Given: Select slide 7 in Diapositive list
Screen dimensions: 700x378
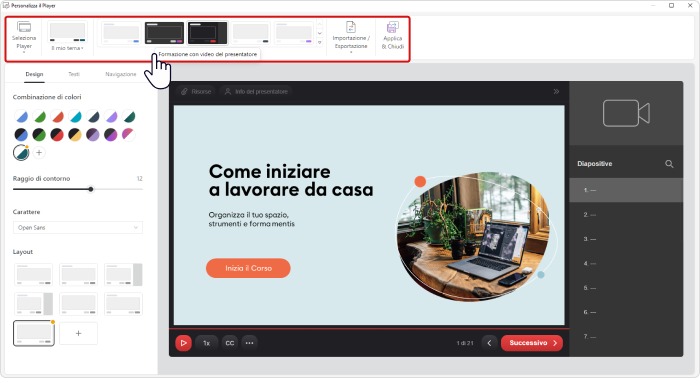Looking at the screenshot, I should [x=626, y=336].
